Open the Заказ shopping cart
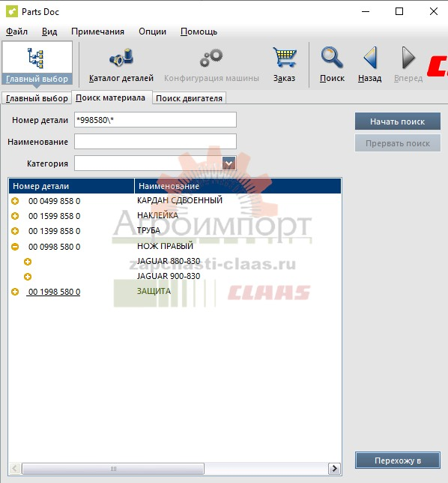The image size is (448, 483). coord(285,57)
